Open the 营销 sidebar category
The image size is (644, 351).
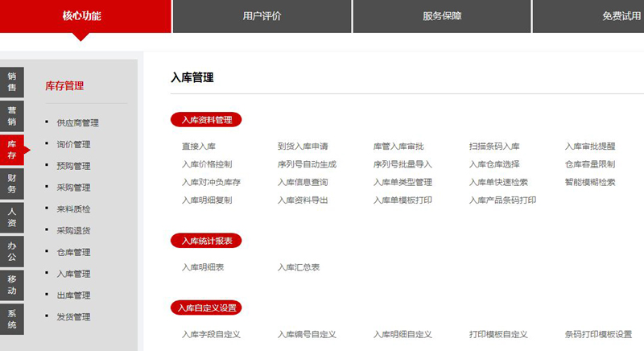click(x=12, y=115)
